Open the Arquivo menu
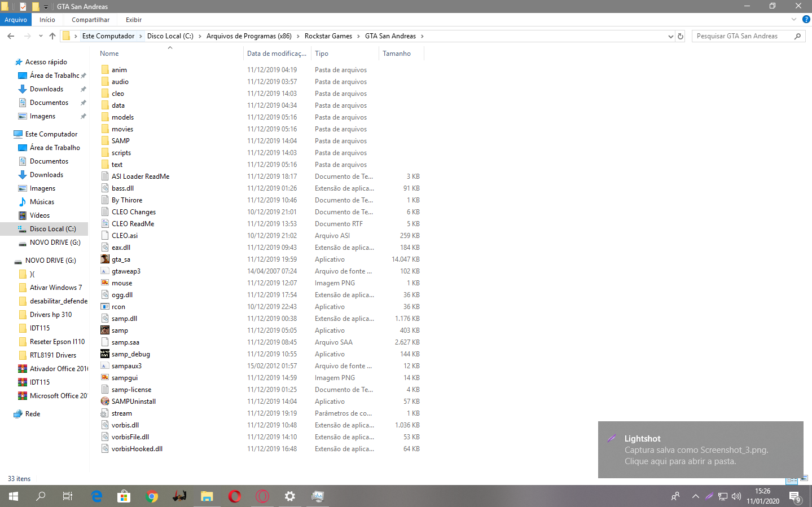This screenshot has height=507, width=812. [x=16, y=20]
